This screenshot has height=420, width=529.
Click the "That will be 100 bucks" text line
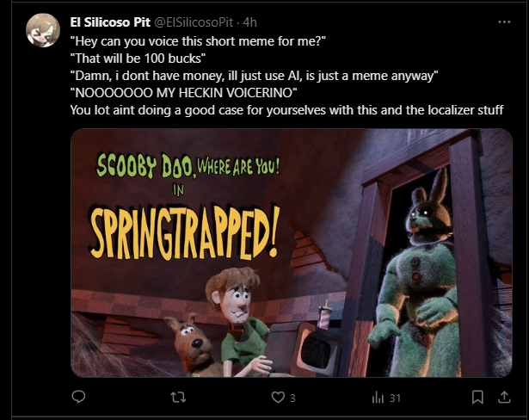pos(138,59)
